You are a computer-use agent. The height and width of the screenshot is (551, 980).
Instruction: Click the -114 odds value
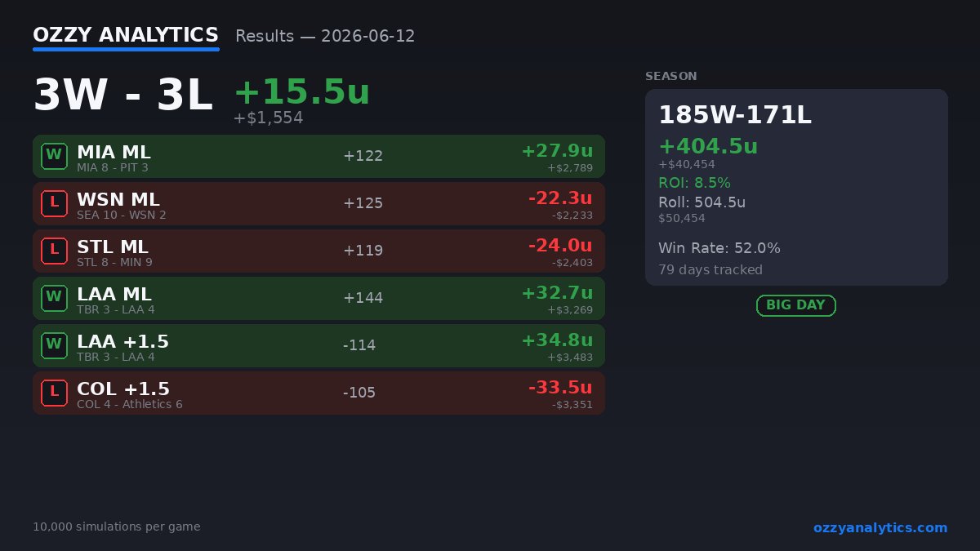(x=359, y=345)
